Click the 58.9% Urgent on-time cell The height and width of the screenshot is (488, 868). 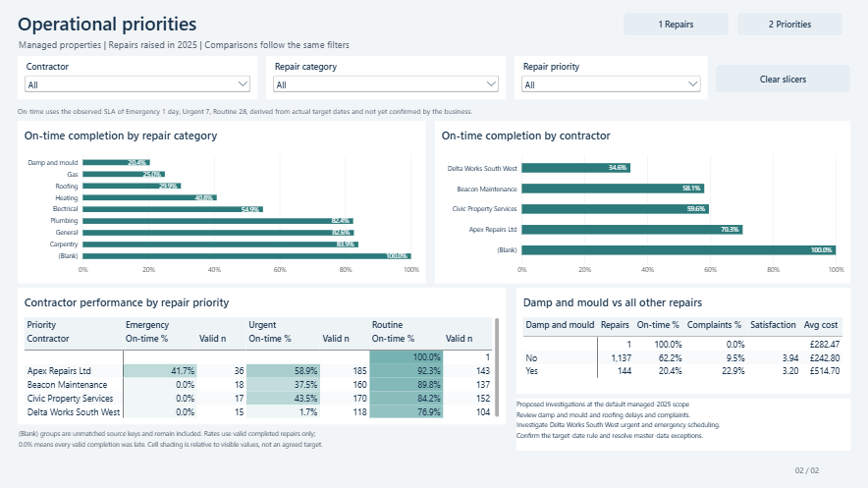tap(283, 371)
